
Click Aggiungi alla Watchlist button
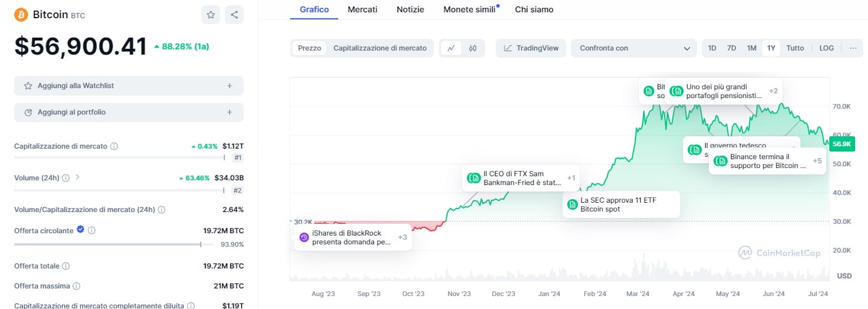pyautogui.click(x=129, y=86)
